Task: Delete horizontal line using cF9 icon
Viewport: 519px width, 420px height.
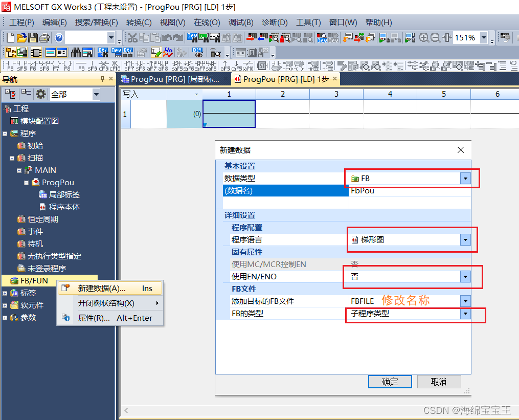Action: point(104,65)
